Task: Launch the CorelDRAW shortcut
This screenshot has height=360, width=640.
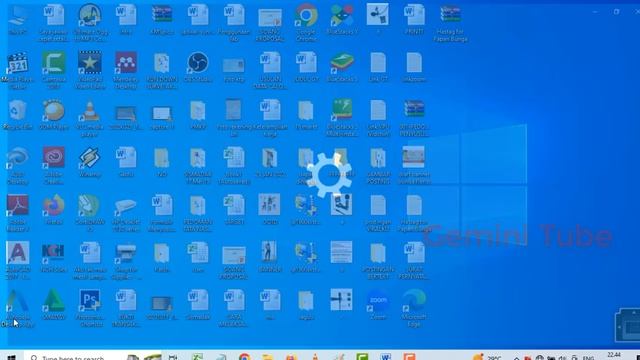Action: (x=90, y=213)
